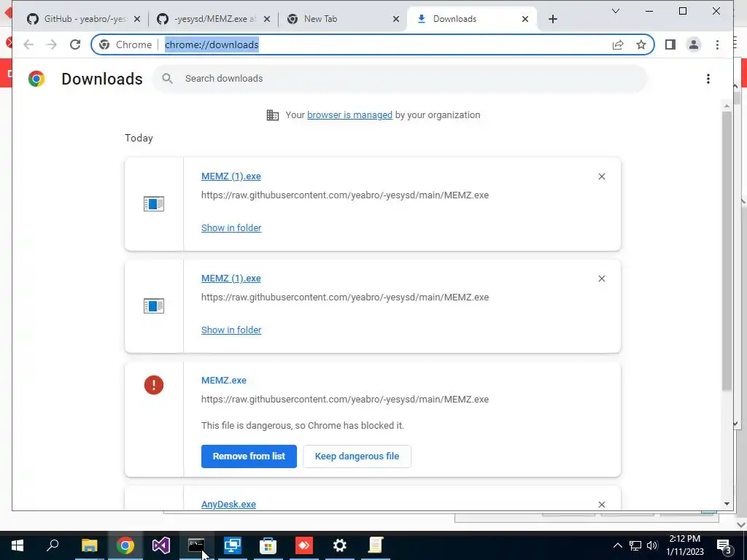Open the notepad script taskbar icon
Image resolution: width=747 pixels, height=560 pixels.
coord(376,545)
